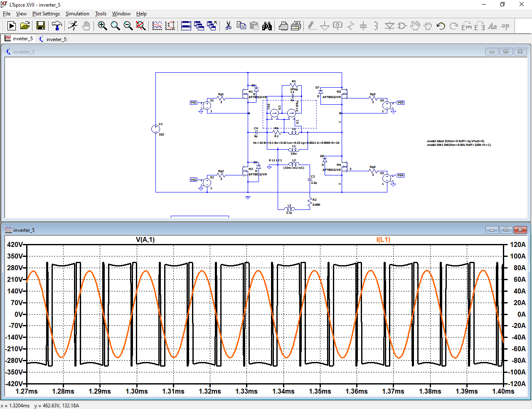Click the K L1 L2 1 directive

275,160
